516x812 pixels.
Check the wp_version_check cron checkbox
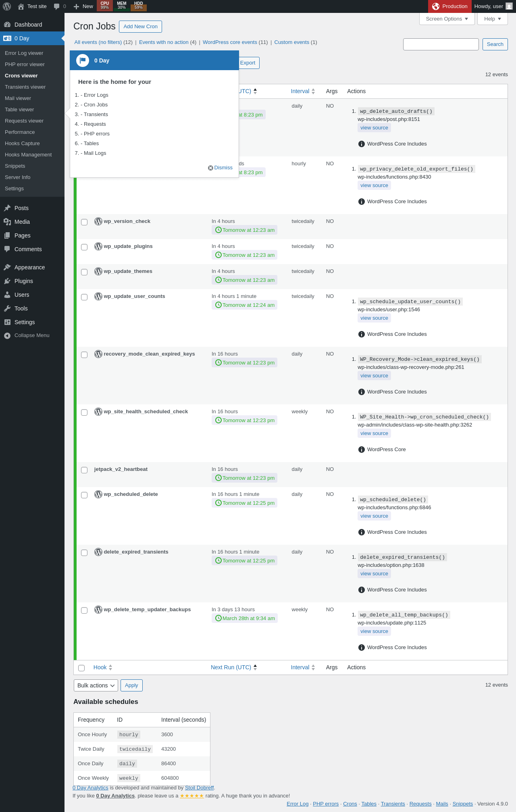click(84, 222)
